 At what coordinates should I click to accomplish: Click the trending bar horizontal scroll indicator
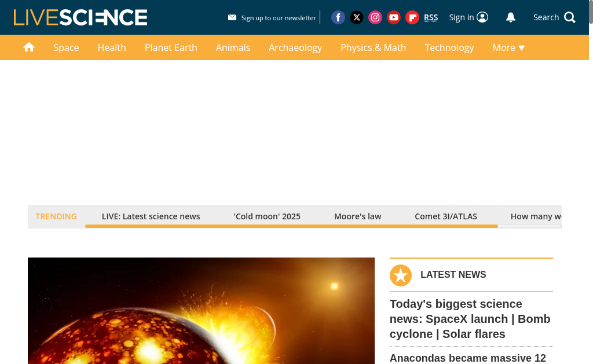pos(291,226)
